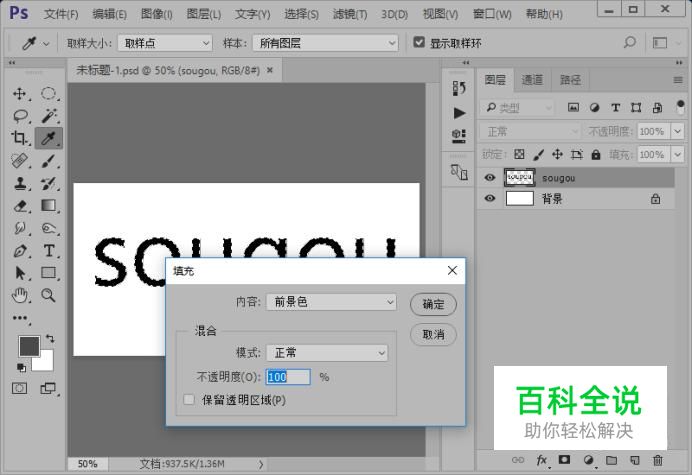Click the search icon in options bar
The width and height of the screenshot is (692, 475).
(x=629, y=42)
